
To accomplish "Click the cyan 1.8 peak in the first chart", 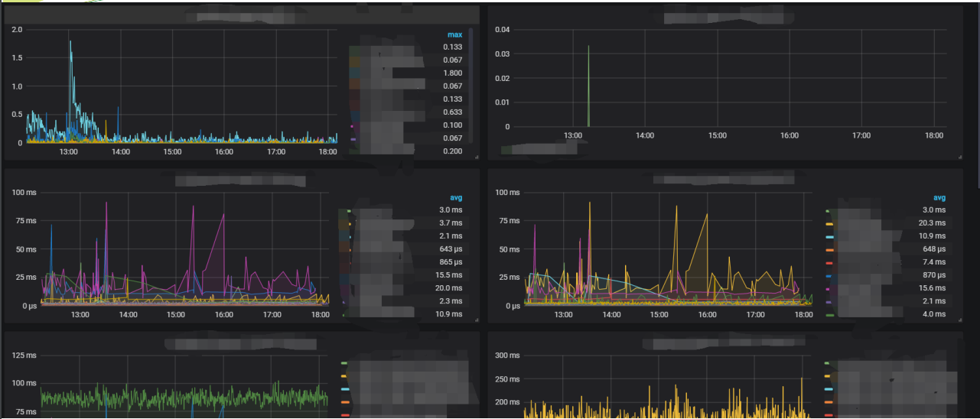I will (x=70, y=42).
